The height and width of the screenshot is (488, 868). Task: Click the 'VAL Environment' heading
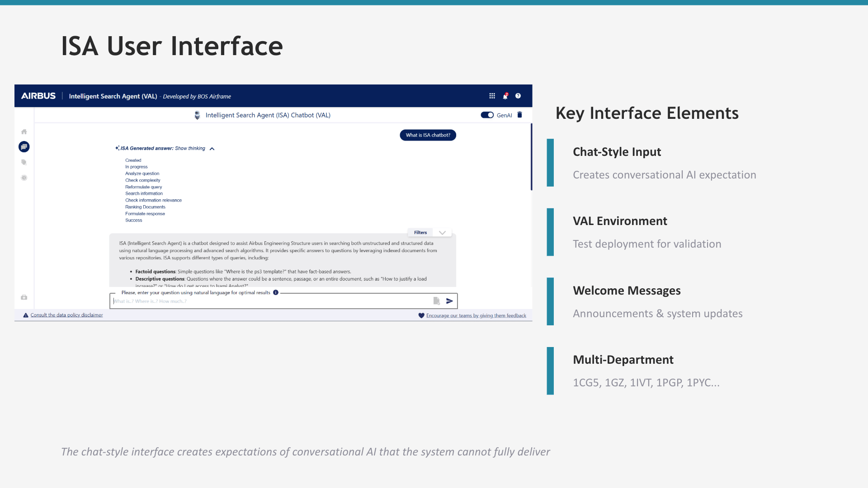click(620, 221)
